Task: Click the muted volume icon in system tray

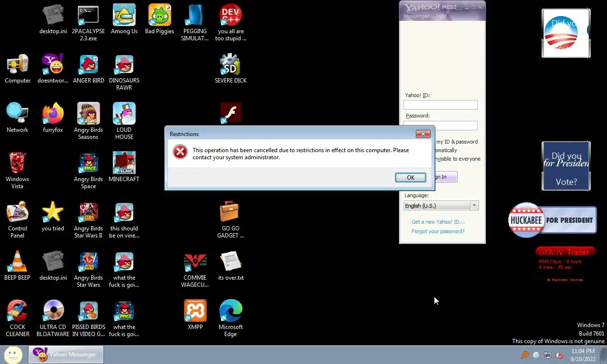Action: pos(559,355)
